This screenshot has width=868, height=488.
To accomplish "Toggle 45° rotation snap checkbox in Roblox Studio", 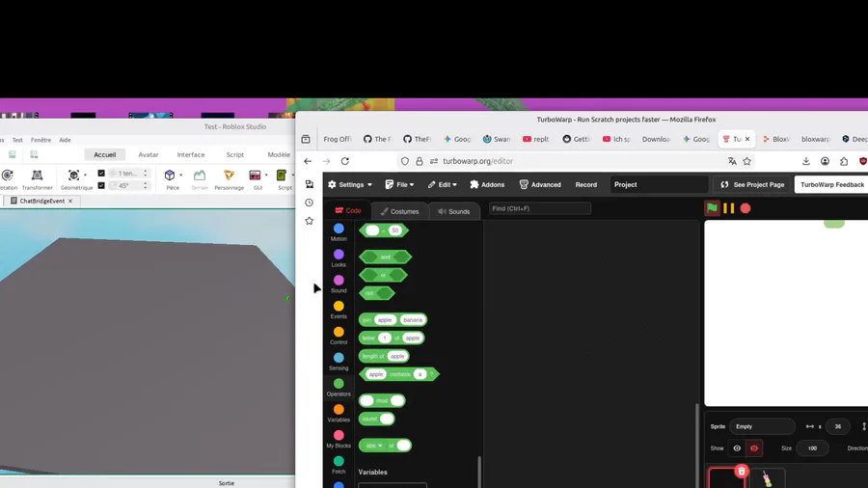I will (x=101, y=185).
